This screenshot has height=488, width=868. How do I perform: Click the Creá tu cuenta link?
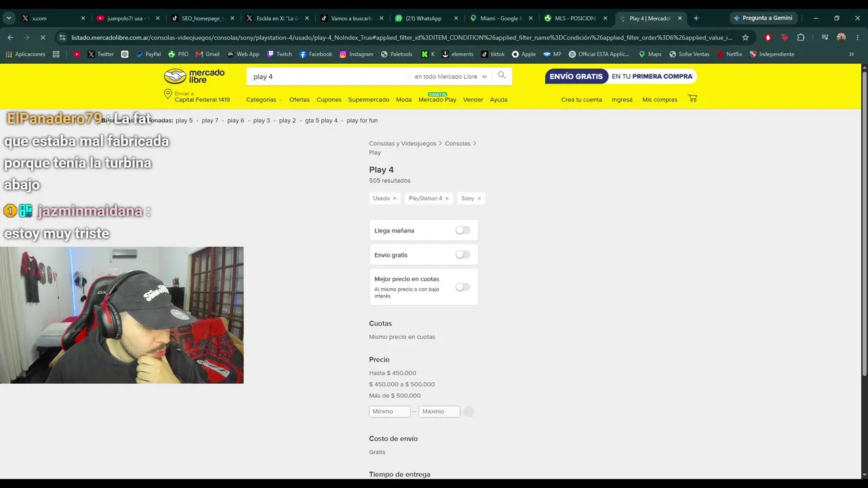[582, 100]
